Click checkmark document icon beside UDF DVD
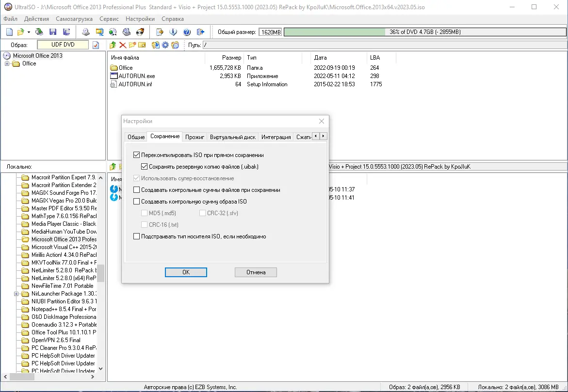This screenshot has height=392, width=568. tap(96, 45)
